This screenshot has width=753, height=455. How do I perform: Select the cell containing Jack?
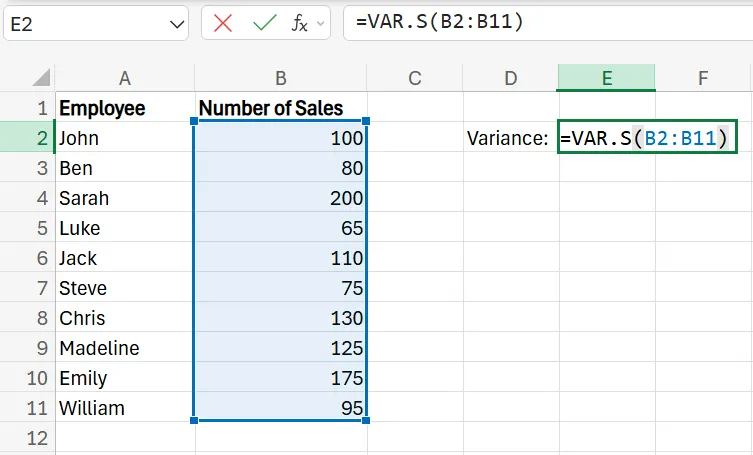(125, 258)
